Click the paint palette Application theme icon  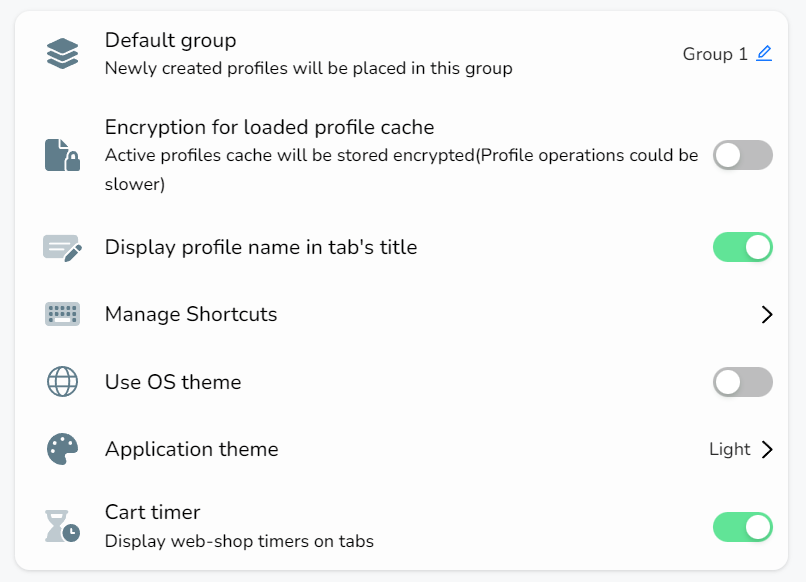pos(62,449)
